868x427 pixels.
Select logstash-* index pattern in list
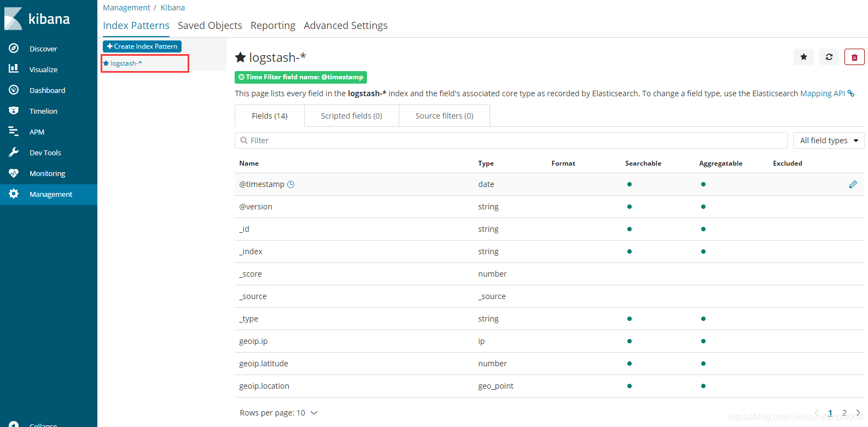pyautogui.click(x=126, y=63)
